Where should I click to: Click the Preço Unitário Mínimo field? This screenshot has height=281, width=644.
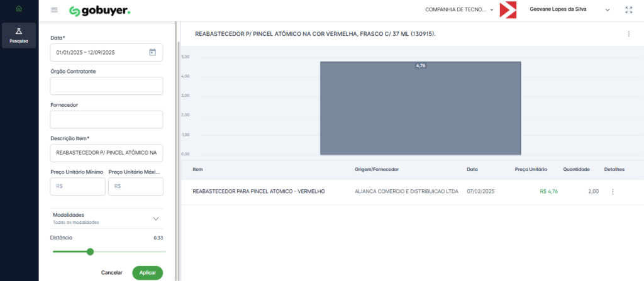[x=77, y=186]
